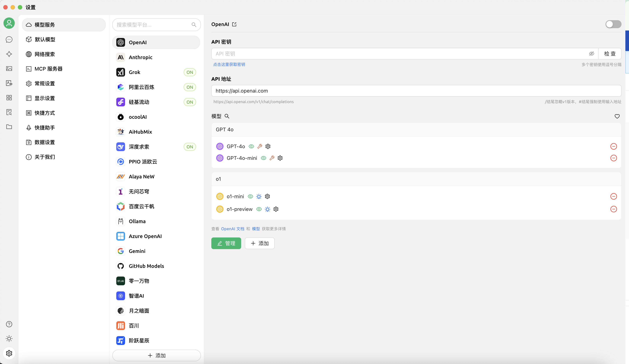Open the 快捷方式 settings section
This screenshot has height=364, width=629.
tap(64, 113)
